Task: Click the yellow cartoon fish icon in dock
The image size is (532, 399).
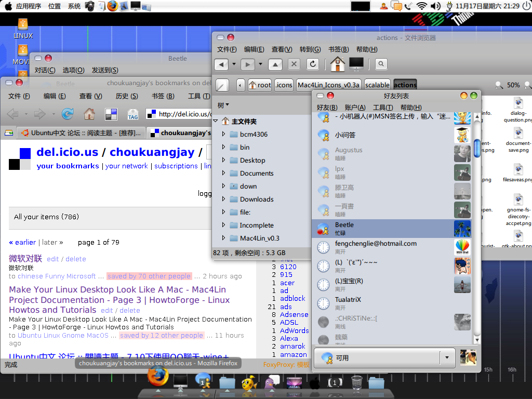Action: pyautogui.click(x=249, y=382)
